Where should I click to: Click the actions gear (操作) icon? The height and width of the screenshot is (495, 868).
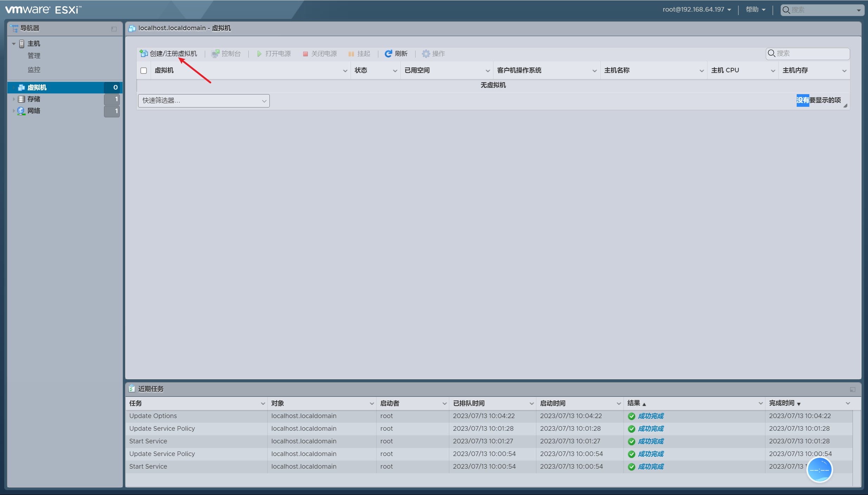pos(426,53)
